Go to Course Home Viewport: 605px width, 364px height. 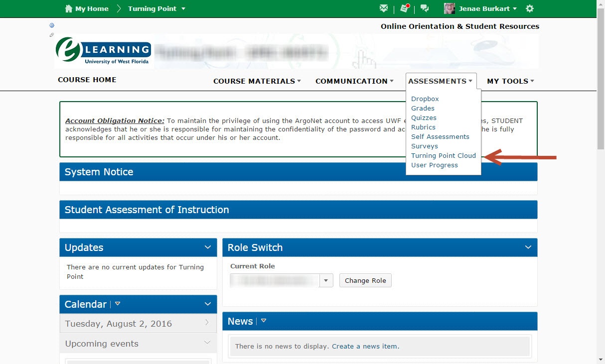coord(87,80)
